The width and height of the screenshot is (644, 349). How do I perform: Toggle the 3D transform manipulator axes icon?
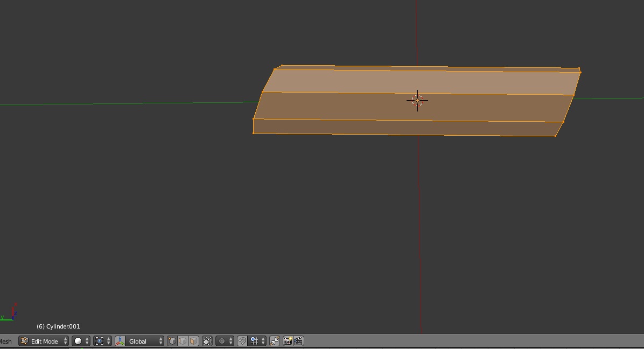[x=120, y=341]
